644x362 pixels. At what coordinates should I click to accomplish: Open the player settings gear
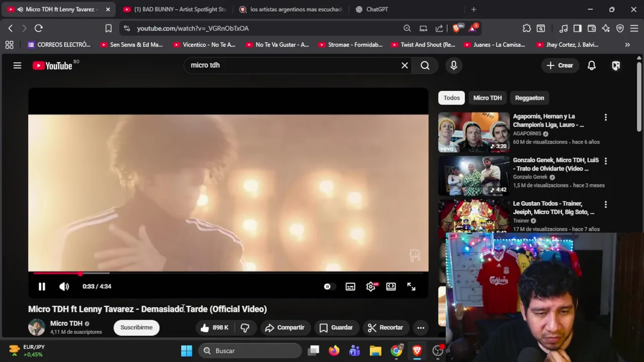click(x=371, y=287)
